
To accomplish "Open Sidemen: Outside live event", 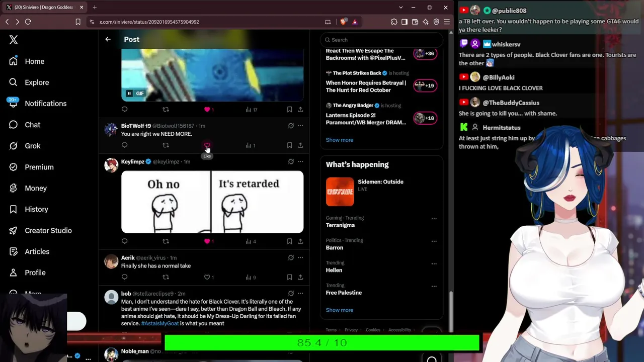I will tap(382, 192).
